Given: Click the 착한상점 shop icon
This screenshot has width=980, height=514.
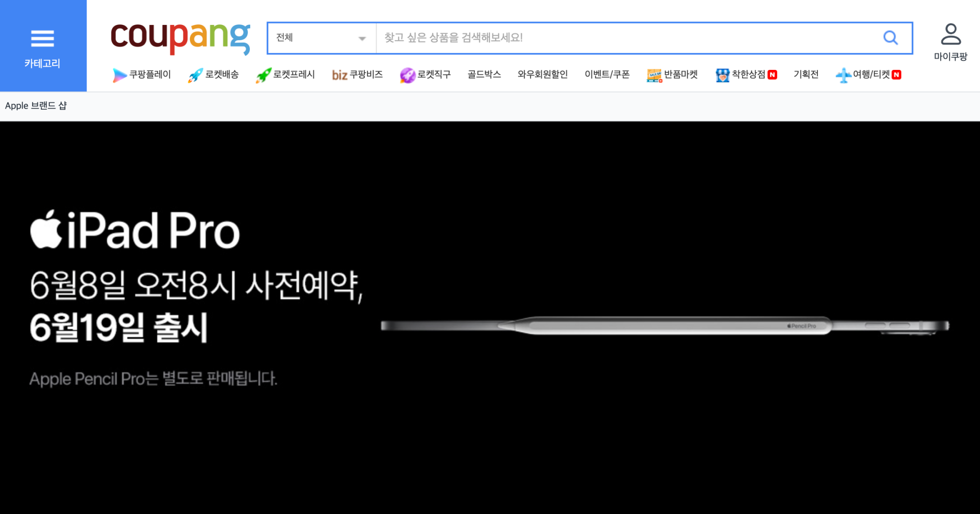Looking at the screenshot, I should click(x=723, y=75).
